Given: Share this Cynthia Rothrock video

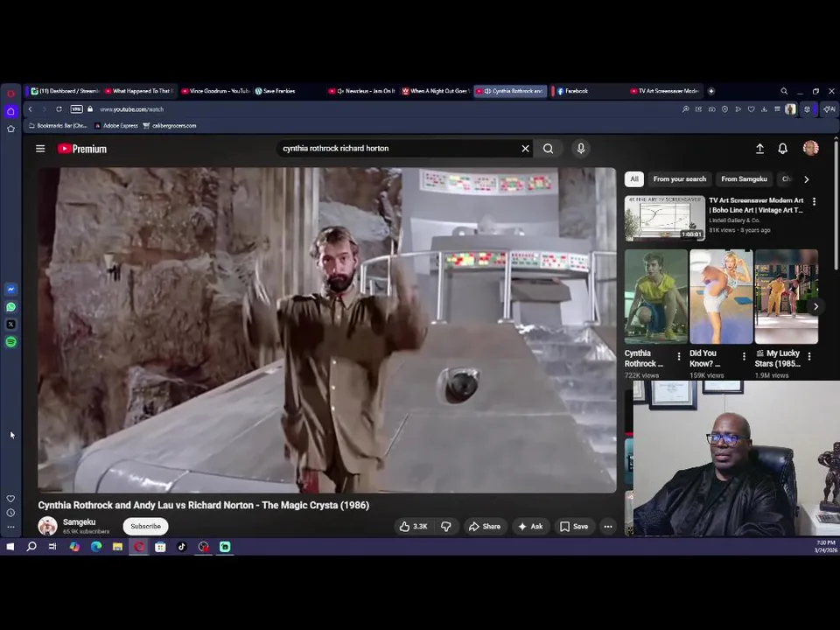Looking at the screenshot, I should pos(484,527).
